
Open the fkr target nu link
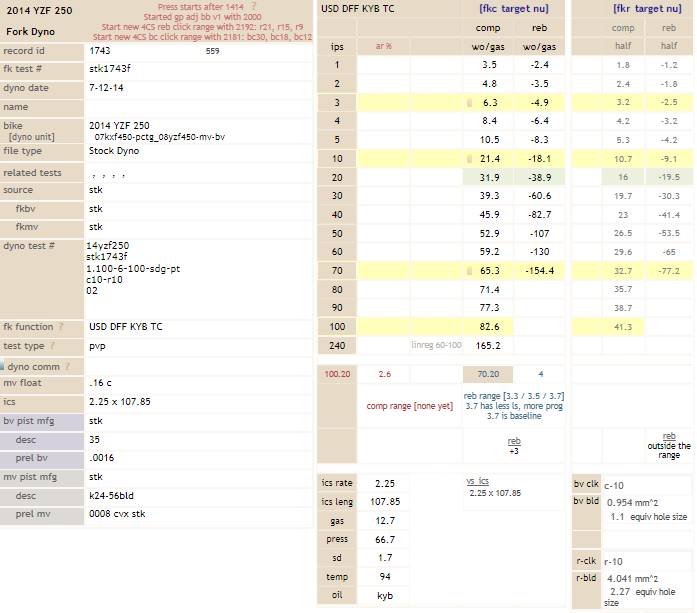[651, 8]
